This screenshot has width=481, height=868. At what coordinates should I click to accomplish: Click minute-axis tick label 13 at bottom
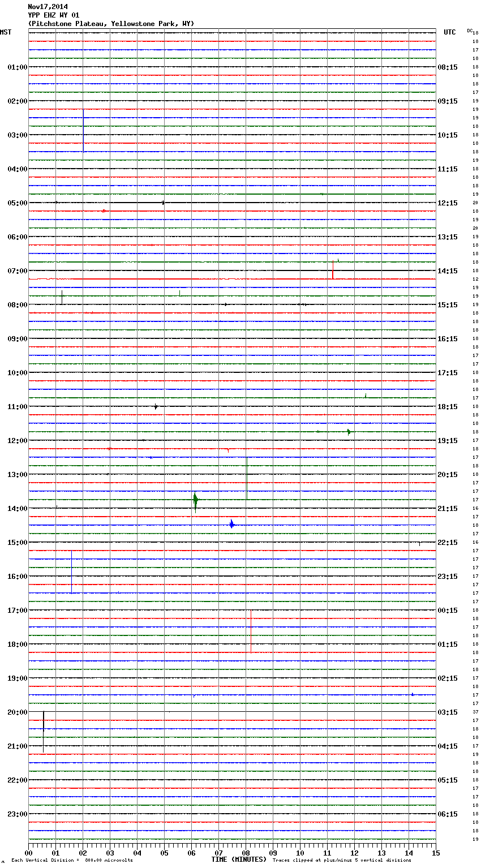[381, 853]
